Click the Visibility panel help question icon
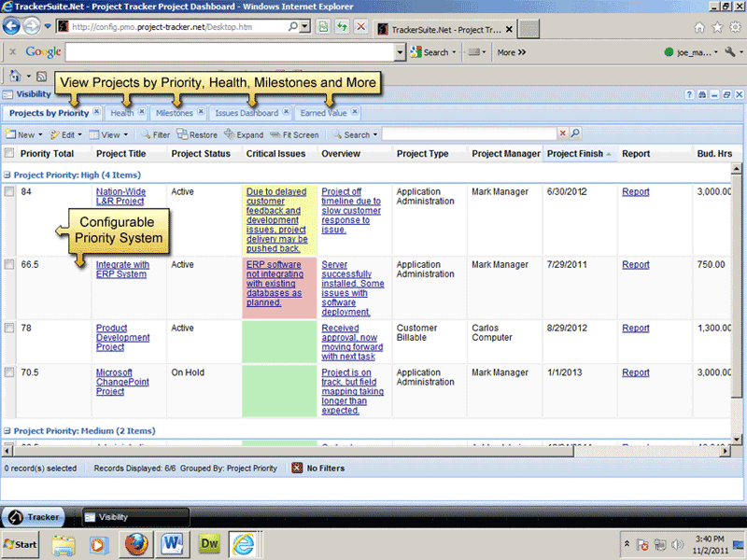Image resolution: width=747 pixels, height=560 pixels. coord(689,94)
